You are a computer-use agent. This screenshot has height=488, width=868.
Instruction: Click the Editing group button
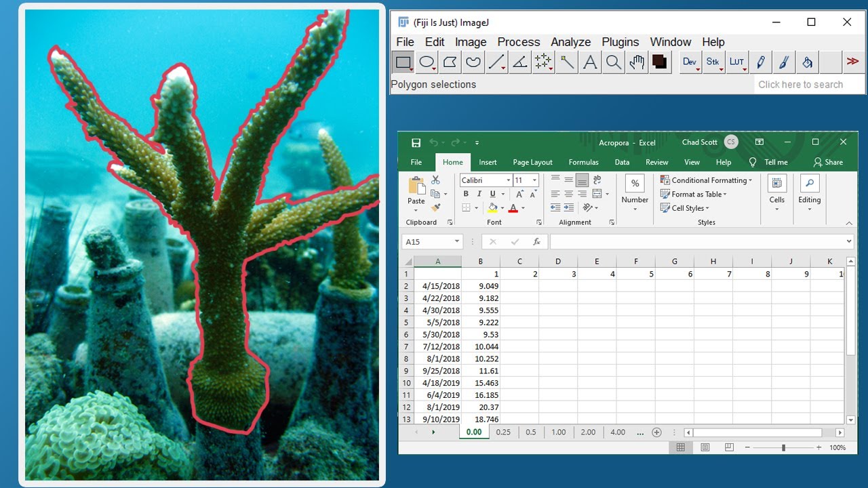point(810,193)
